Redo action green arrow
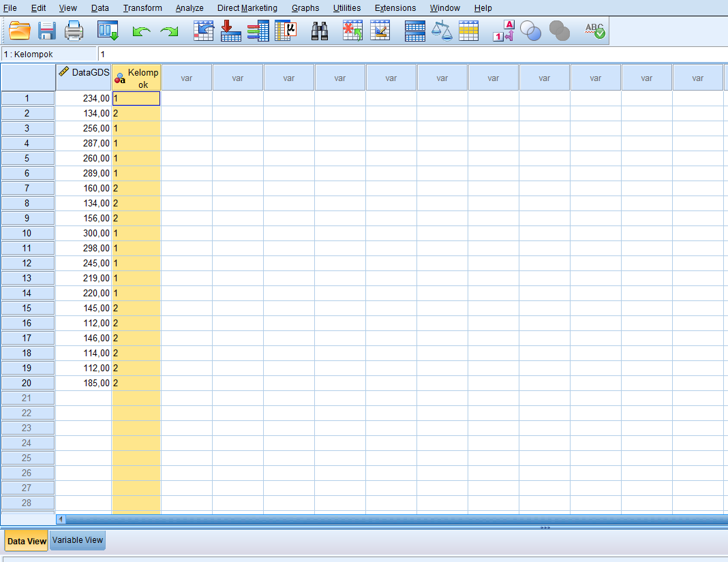The image size is (728, 562). point(170,31)
